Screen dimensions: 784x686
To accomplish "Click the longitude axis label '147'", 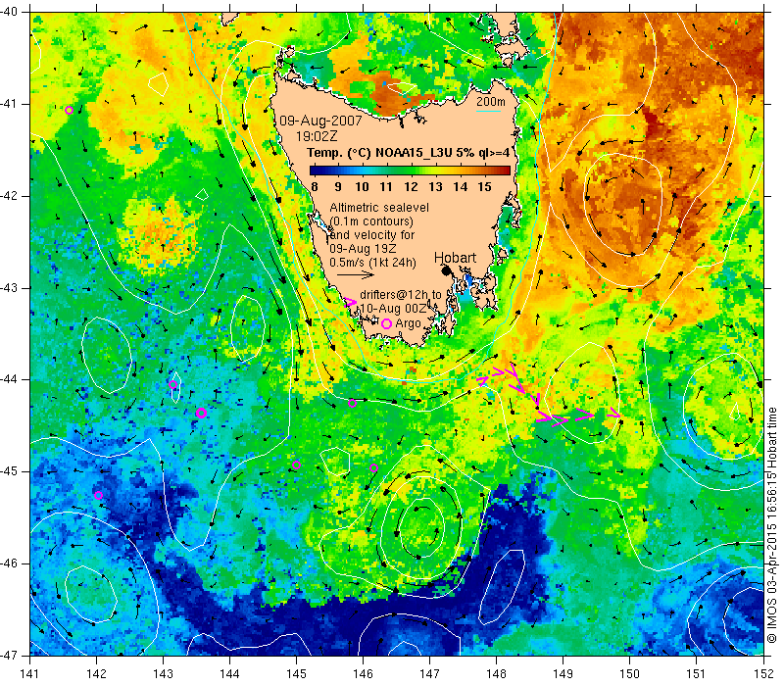I will pos(429,673).
